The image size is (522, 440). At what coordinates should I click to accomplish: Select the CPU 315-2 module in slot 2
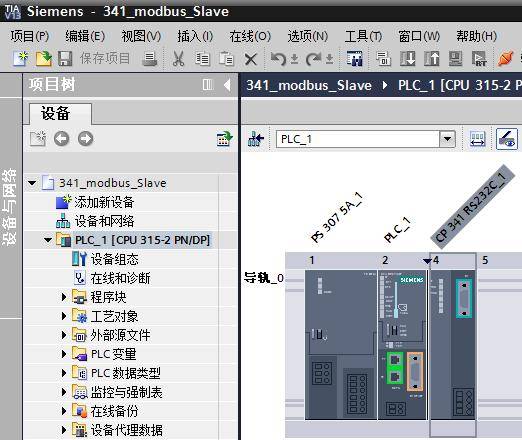click(x=402, y=345)
